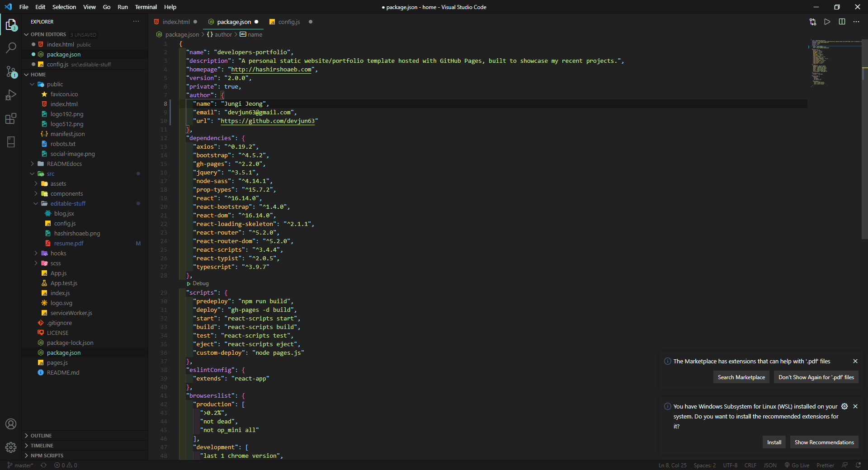Screen dimensions: 868x470
Task: Expand the TIMELINE panel
Action: pos(85,446)
